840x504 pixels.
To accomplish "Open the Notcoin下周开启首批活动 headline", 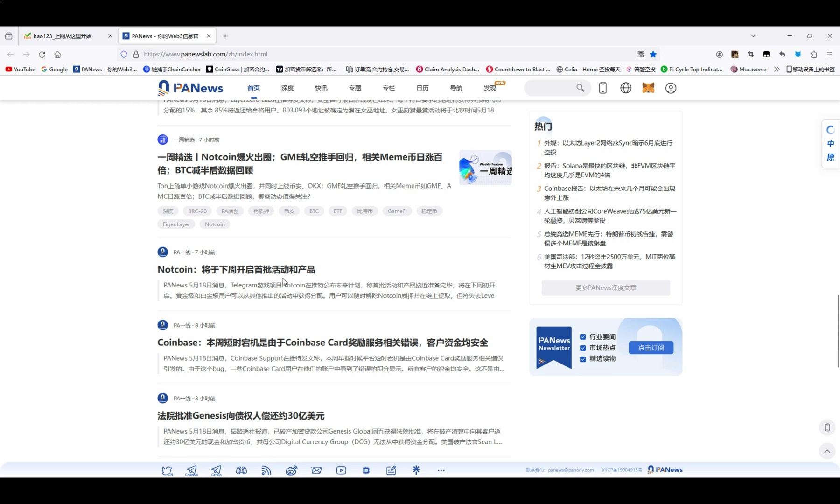I will 236,269.
